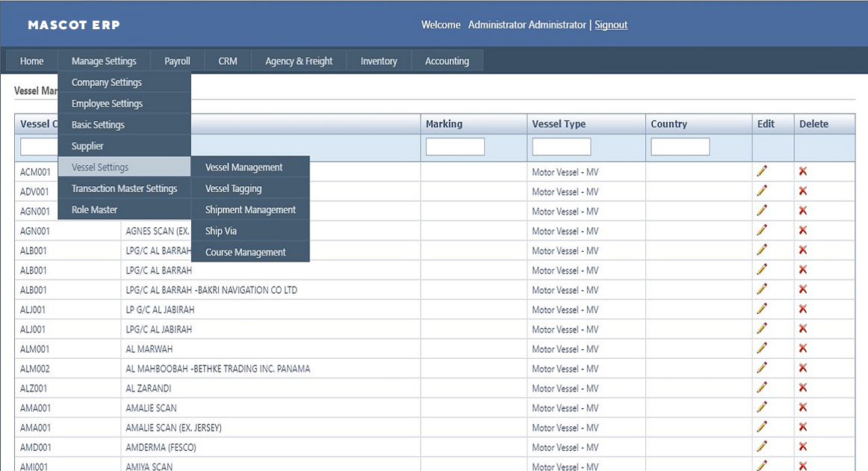This screenshot has width=868, height=471.
Task: Edit the AL MARWAH vessel entry
Action: tap(761, 348)
